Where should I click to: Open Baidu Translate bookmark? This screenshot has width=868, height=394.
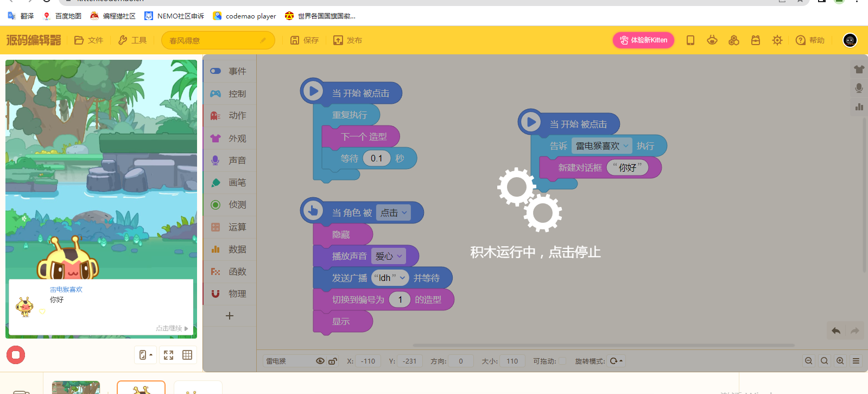(21, 16)
